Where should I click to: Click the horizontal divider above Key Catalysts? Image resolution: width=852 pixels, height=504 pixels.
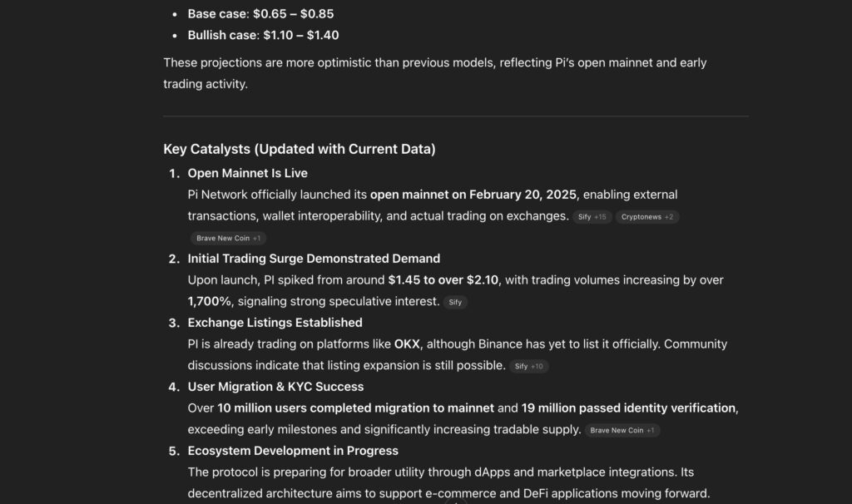point(455,116)
